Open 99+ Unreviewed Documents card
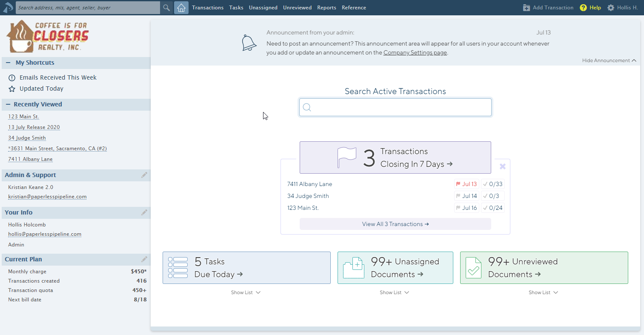The height and width of the screenshot is (335, 644). (544, 268)
